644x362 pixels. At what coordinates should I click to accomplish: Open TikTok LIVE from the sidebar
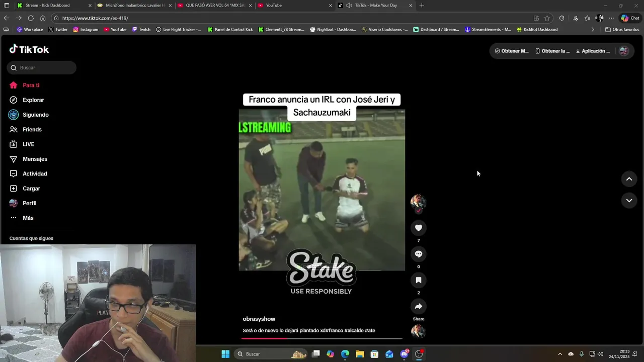point(22,144)
